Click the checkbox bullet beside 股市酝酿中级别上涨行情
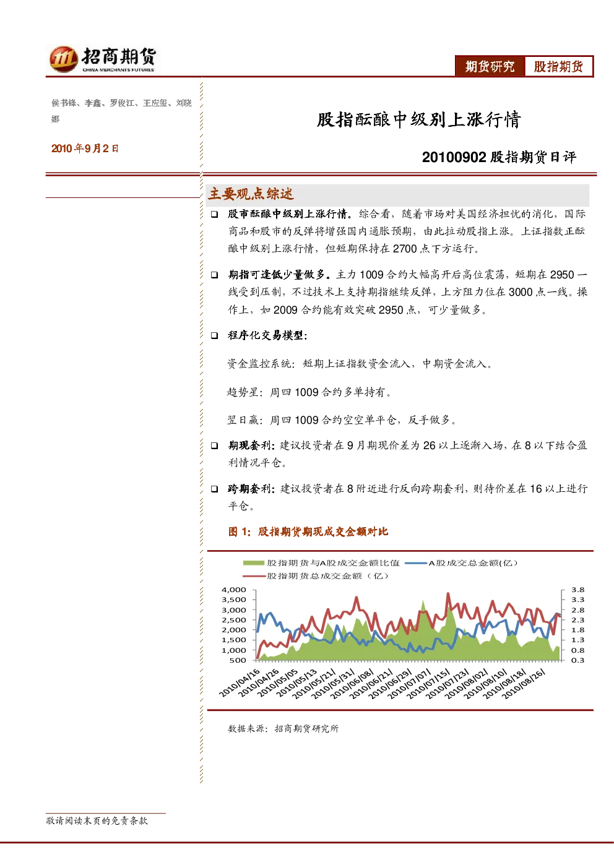This screenshot has height=868, width=614. coord(214,214)
